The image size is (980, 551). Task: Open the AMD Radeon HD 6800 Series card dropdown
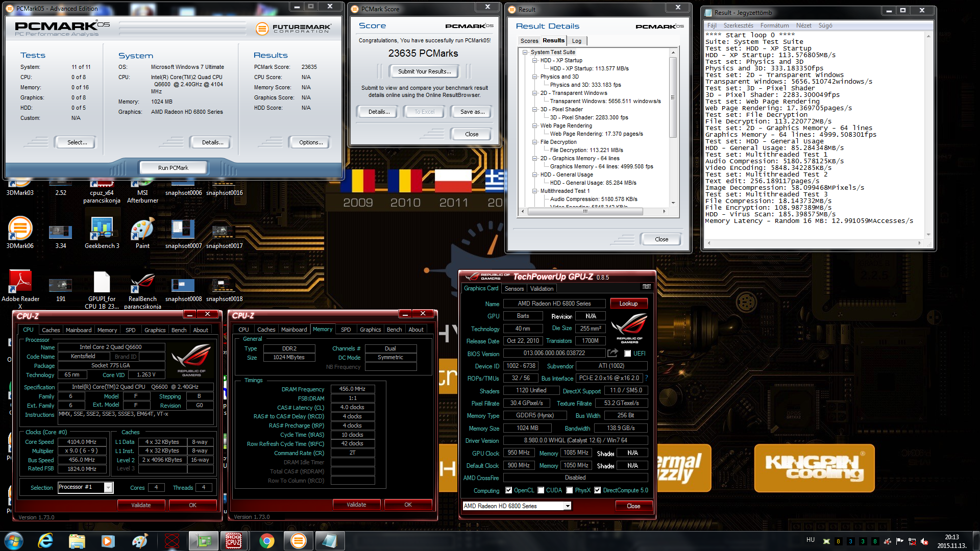coord(567,506)
